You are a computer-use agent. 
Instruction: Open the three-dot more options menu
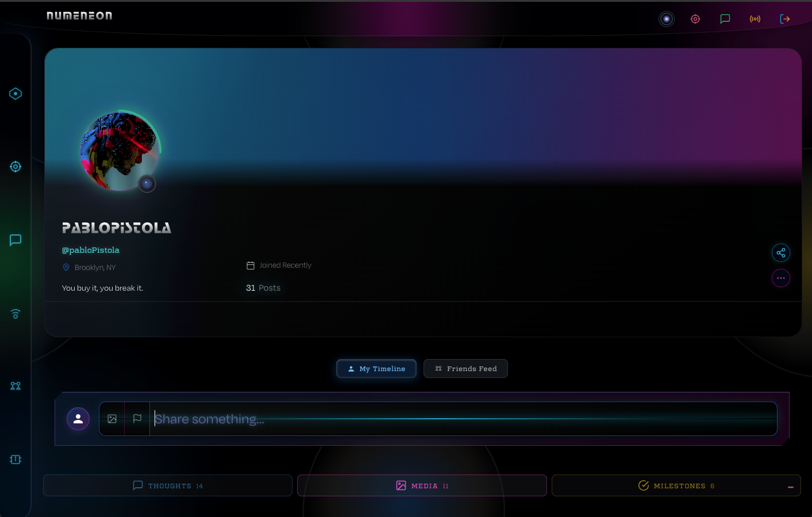(x=781, y=278)
